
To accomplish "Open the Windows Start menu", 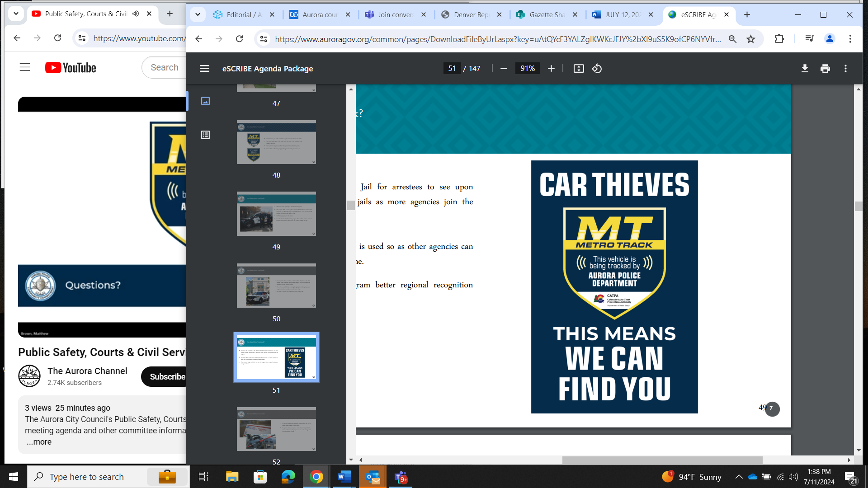I will [14, 477].
